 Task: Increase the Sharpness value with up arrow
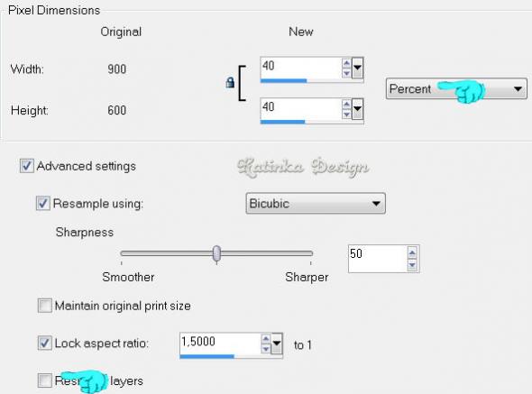(412, 252)
